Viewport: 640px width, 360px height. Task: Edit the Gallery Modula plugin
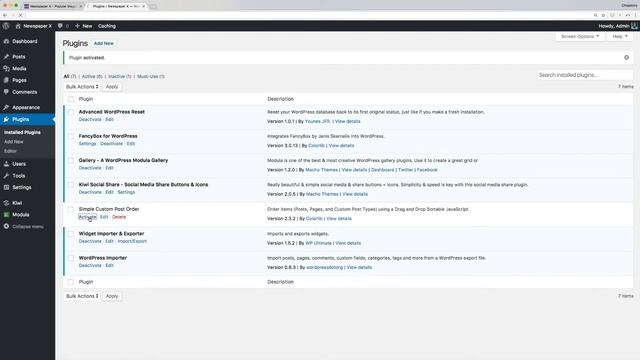point(109,168)
